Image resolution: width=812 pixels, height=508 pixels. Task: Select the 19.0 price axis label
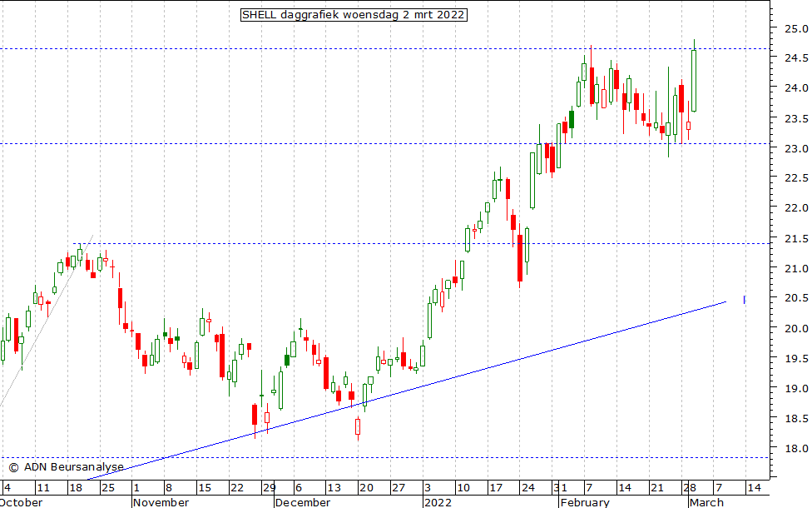tap(796, 388)
